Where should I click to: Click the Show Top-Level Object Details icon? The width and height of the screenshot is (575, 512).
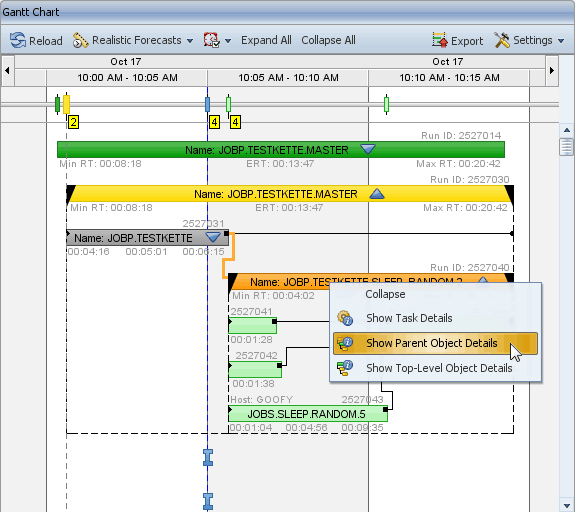click(x=345, y=368)
